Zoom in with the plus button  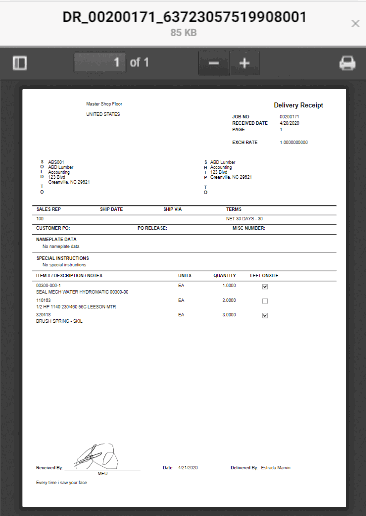click(x=244, y=63)
